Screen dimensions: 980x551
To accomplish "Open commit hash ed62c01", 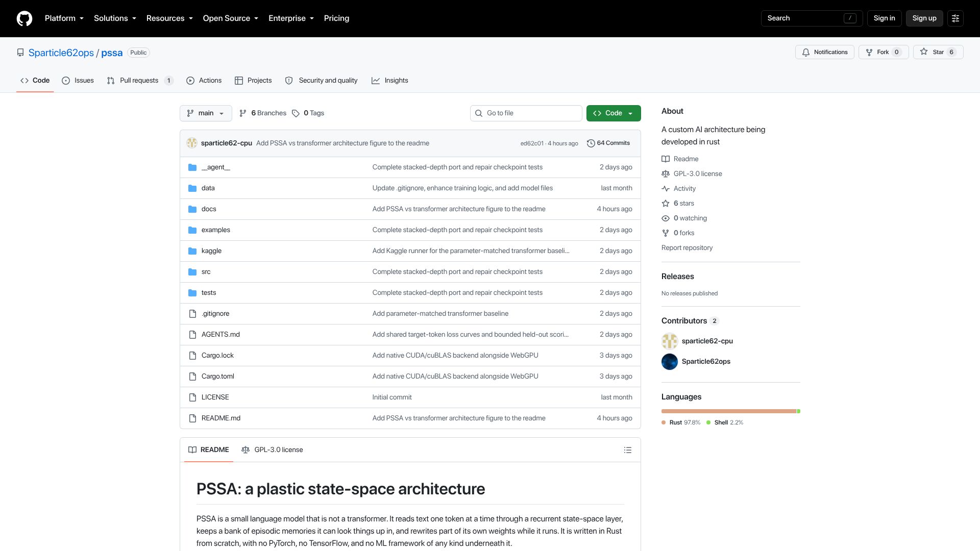I will [x=532, y=144].
